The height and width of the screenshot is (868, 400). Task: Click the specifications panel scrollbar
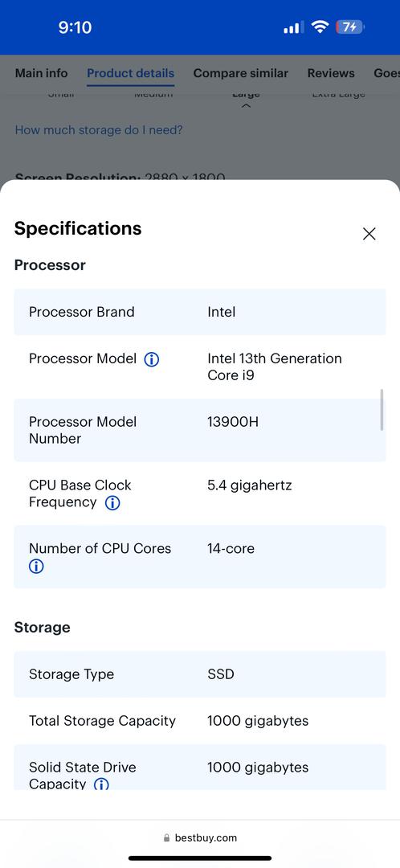[382, 410]
